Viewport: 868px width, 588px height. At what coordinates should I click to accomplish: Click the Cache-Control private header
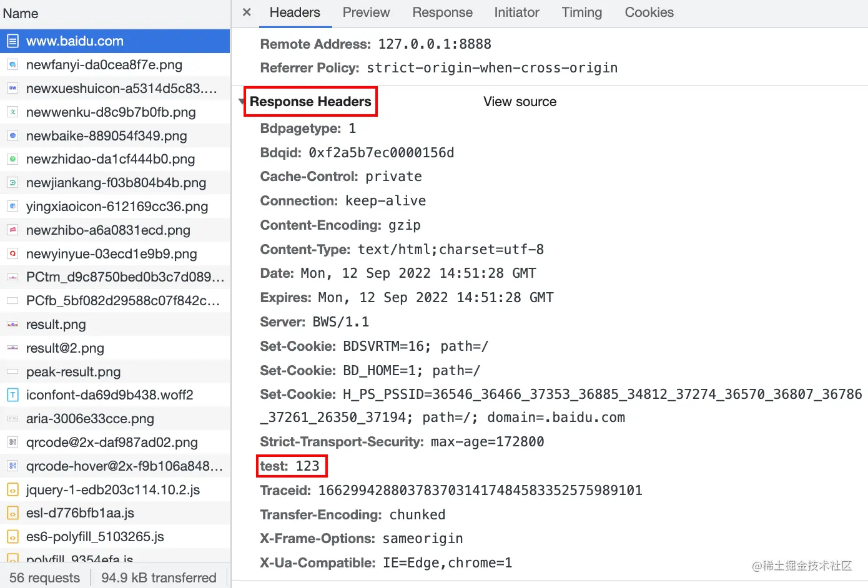[x=341, y=177]
